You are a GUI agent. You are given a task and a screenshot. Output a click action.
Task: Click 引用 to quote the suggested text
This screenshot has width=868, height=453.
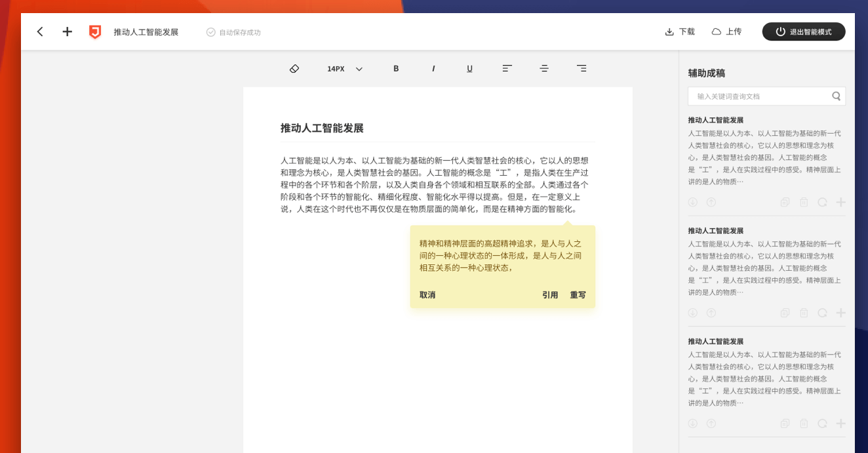pos(550,295)
